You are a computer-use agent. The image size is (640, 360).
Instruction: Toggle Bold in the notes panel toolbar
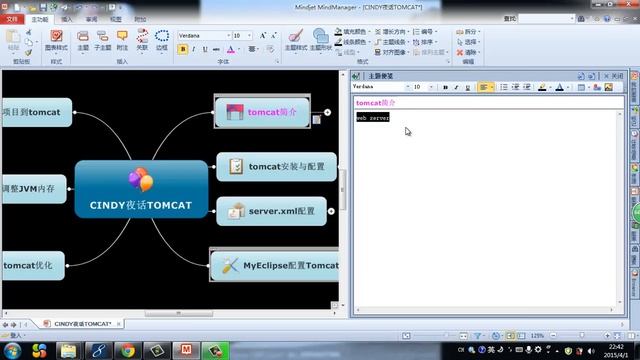pos(445,87)
